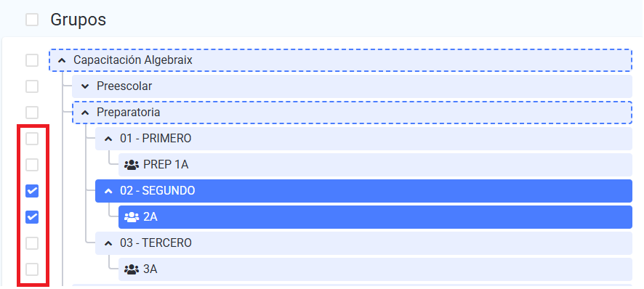Collapse the 02 - SEGUNDO chevron
The height and width of the screenshot is (289, 644).
point(108,191)
